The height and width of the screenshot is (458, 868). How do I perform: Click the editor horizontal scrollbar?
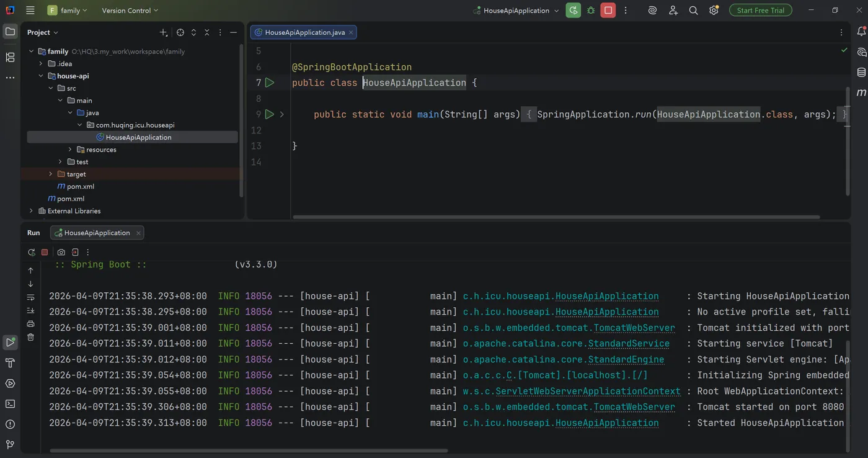click(556, 217)
